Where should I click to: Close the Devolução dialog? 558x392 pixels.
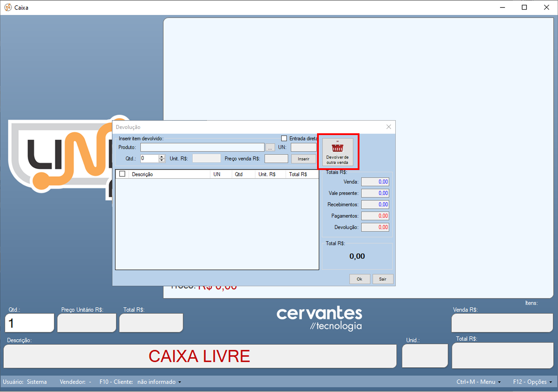(389, 127)
